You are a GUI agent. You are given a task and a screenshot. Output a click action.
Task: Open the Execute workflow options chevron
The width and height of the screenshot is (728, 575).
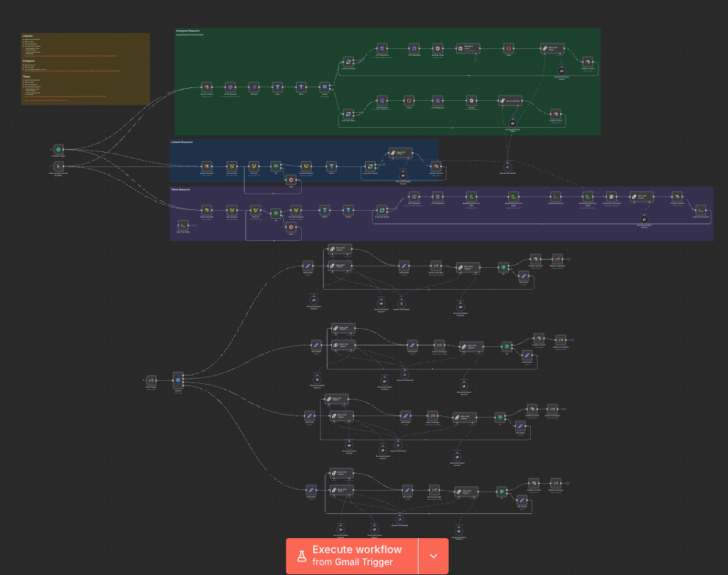pos(434,555)
